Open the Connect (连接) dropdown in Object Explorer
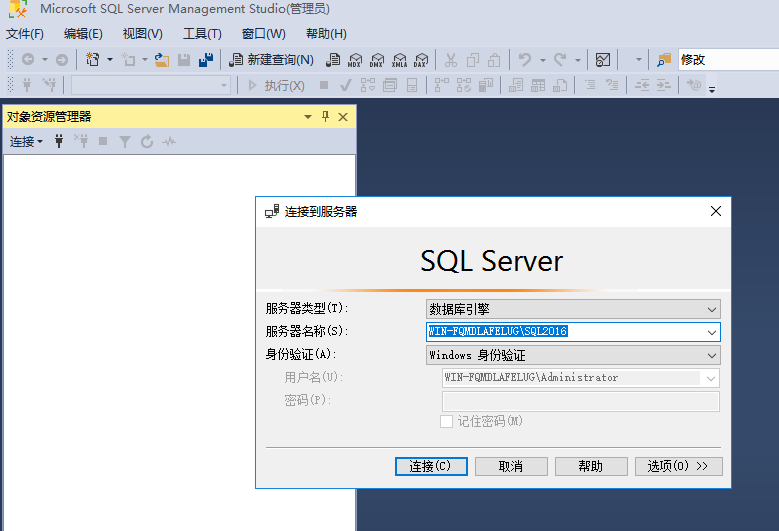Image resolution: width=779 pixels, height=531 pixels. [x=26, y=142]
